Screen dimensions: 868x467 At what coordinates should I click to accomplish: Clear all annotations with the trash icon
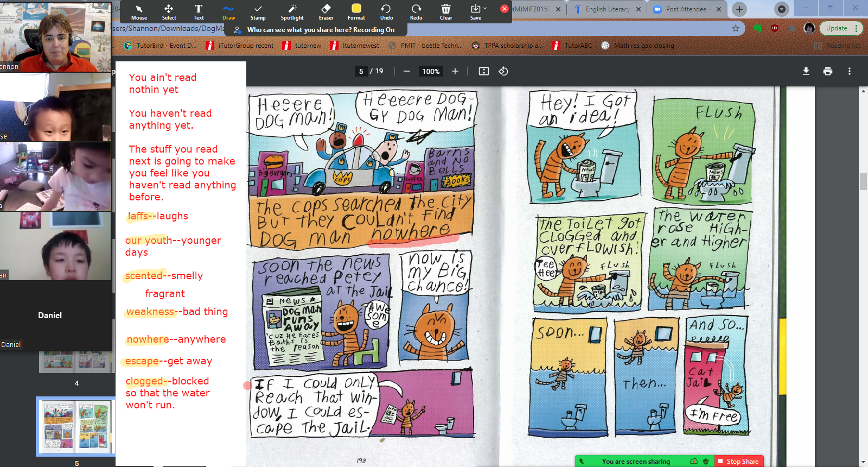click(446, 12)
